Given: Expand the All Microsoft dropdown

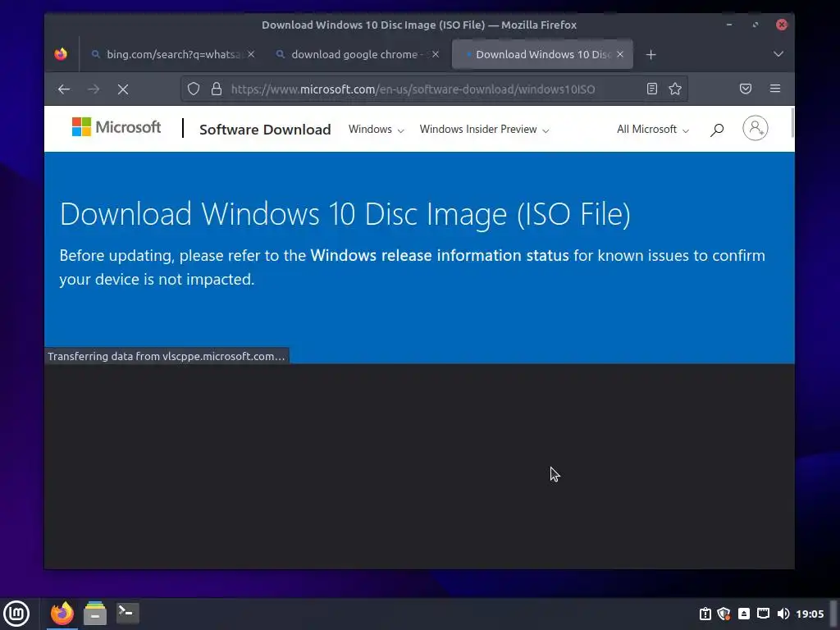Looking at the screenshot, I should (x=652, y=129).
